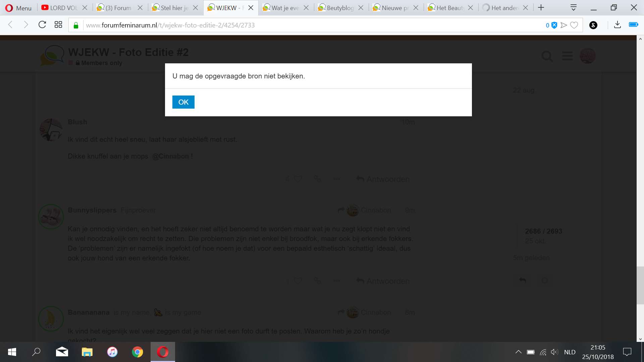Viewport: 644px width, 362px height.
Task: Open Speed Dial start page
Action: click(x=58, y=25)
